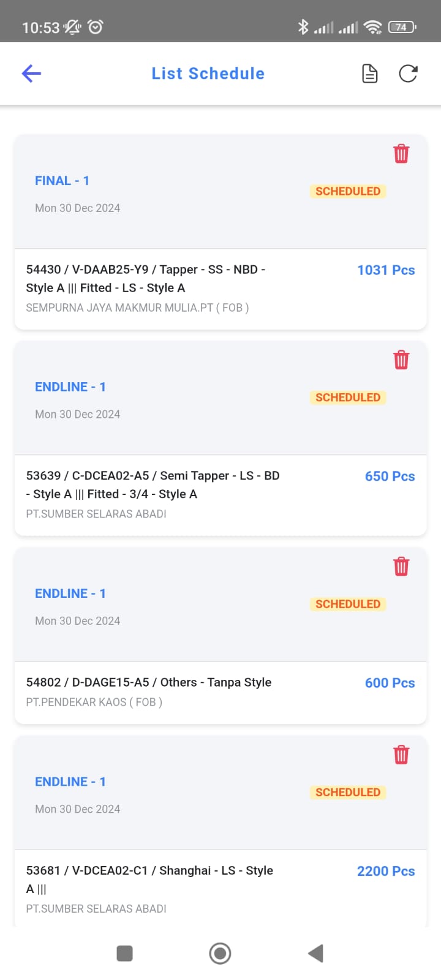Image resolution: width=441 pixels, height=980 pixels.
Task: Refresh the schedule list
Action: [408, 74]
